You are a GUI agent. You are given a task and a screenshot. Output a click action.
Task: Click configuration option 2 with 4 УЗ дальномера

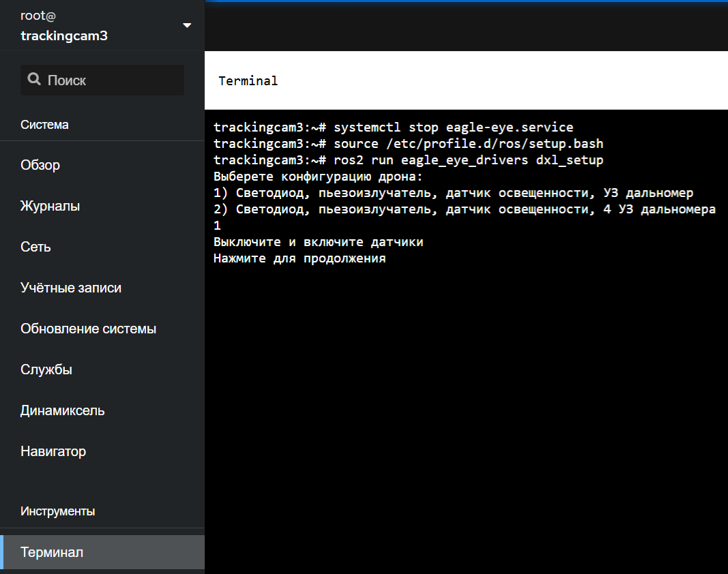(464, 209)
